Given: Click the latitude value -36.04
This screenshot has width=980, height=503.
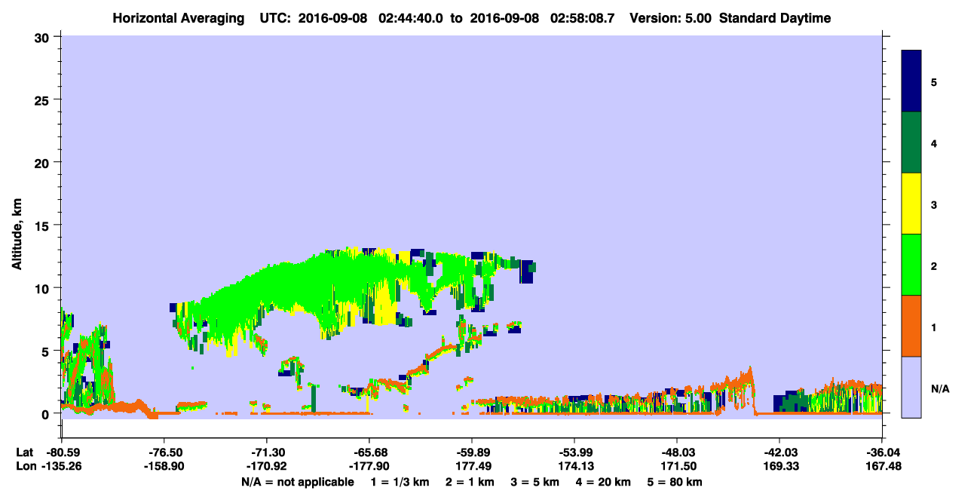Looking at the screenshot, I should pos(882,452).
